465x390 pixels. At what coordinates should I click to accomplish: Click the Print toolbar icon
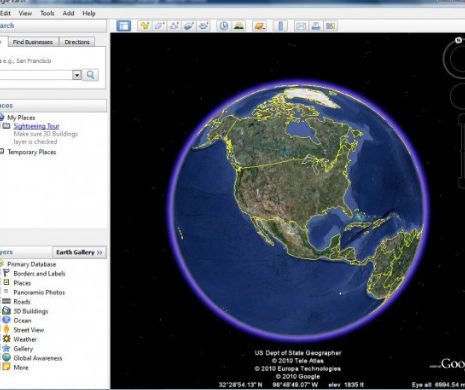[x=316, y=26]
